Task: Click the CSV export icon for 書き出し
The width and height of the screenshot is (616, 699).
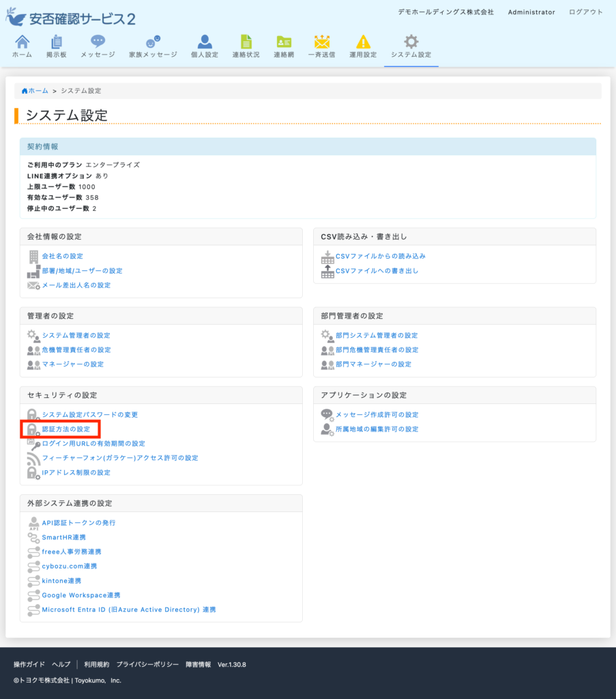Action: 327,271
